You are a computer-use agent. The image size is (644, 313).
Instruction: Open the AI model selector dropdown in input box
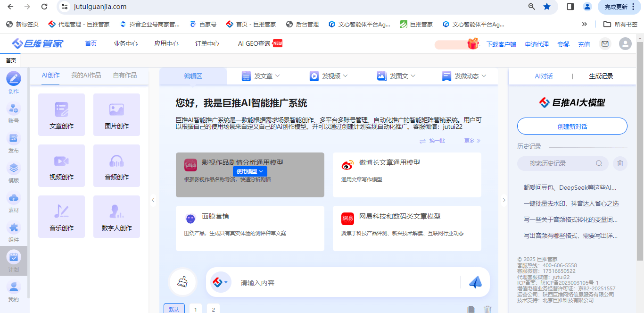220,282
